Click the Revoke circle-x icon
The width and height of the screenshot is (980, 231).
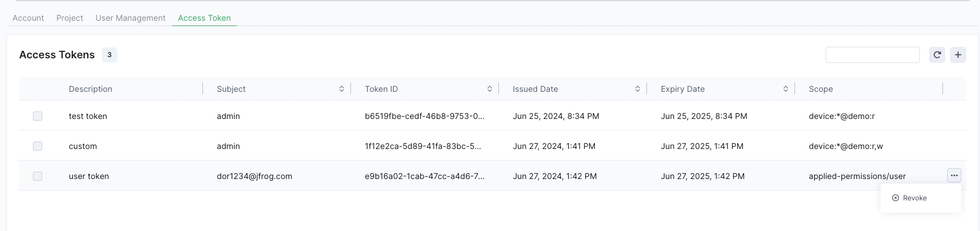(x=896, y=198)
